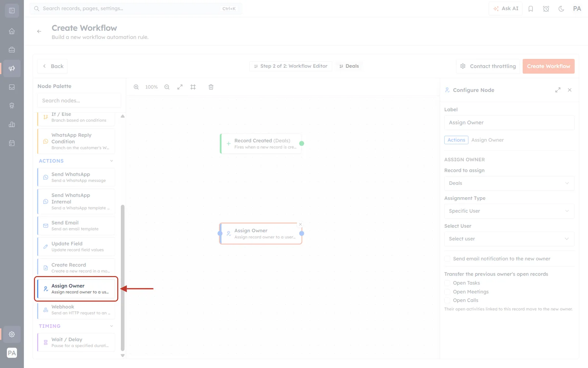
Task: Open the alarm clock reminders icon
Action: click(546, 9)
